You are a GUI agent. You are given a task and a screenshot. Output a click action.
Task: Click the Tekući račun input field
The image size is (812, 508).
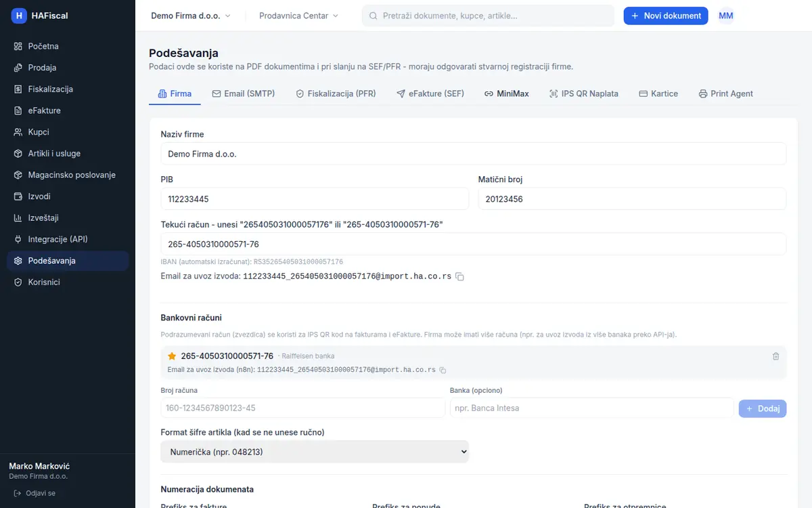point(474,244)
